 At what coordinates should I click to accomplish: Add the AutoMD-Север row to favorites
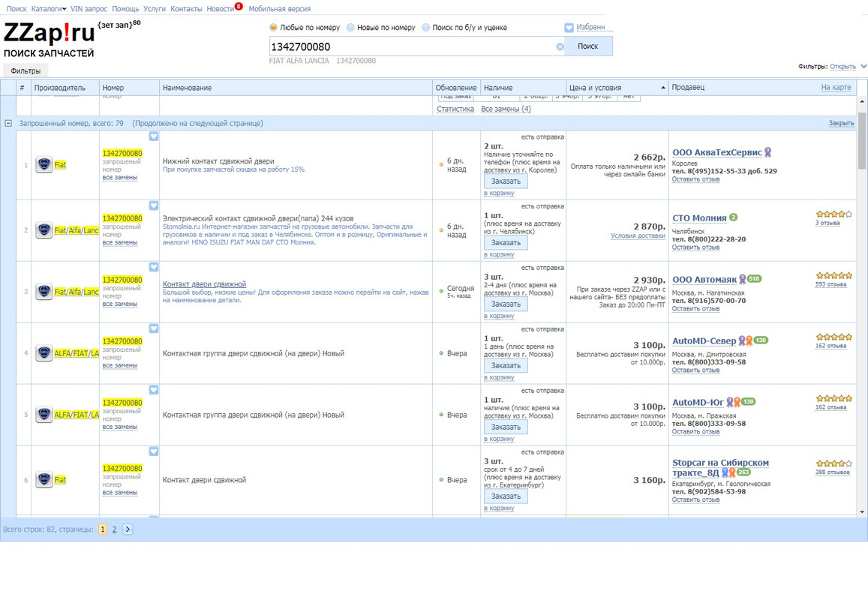coord(153,328)
